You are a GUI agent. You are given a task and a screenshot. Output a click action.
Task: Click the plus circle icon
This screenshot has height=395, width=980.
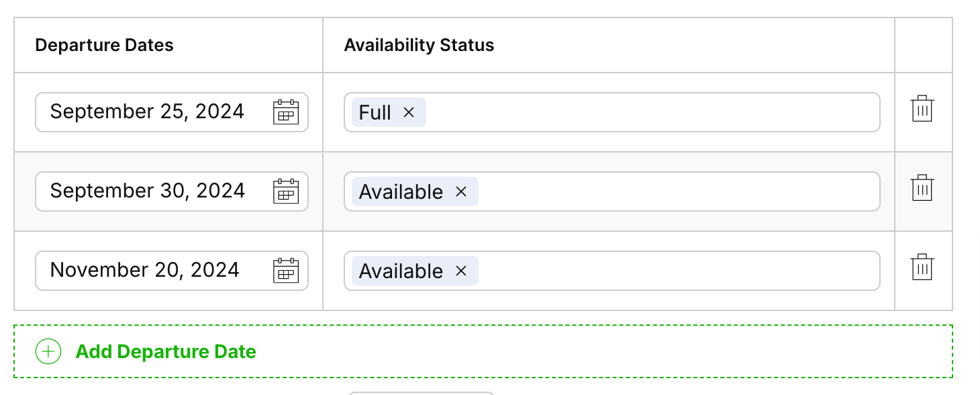pos(48,351)
